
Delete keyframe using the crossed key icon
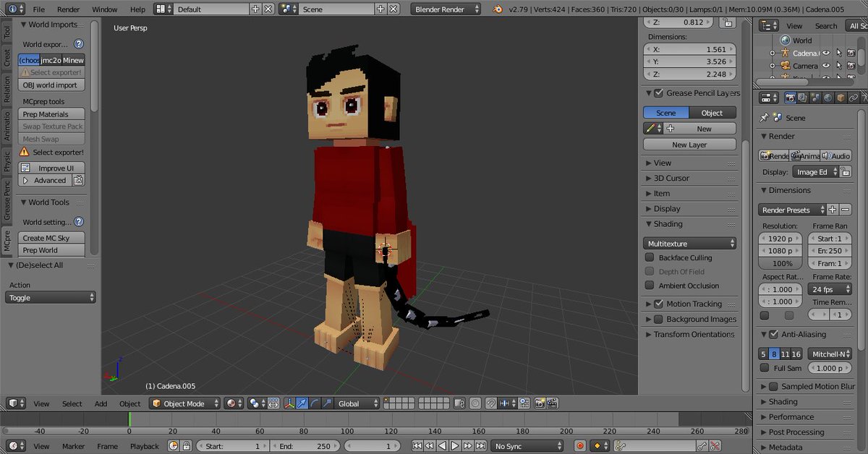tap(715, 446)
